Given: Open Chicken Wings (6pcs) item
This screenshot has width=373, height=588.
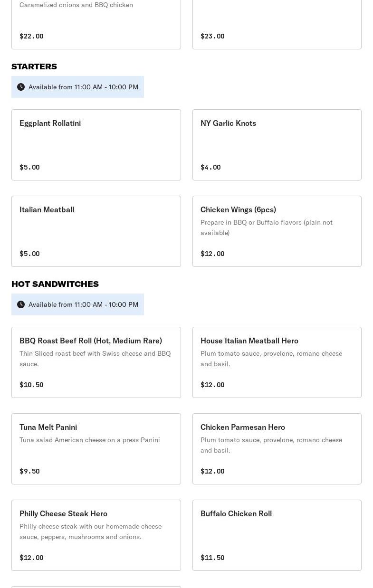Looking at the screenshot, I should (277, 231).
